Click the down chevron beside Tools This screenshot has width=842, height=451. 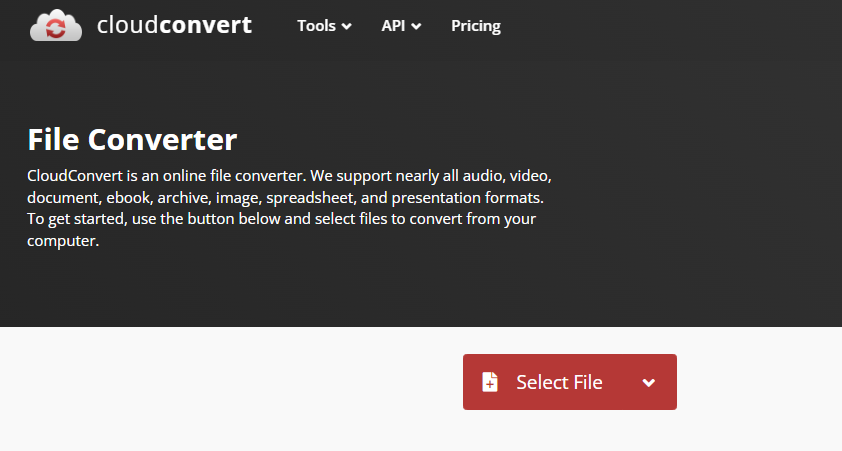(346, 26)
